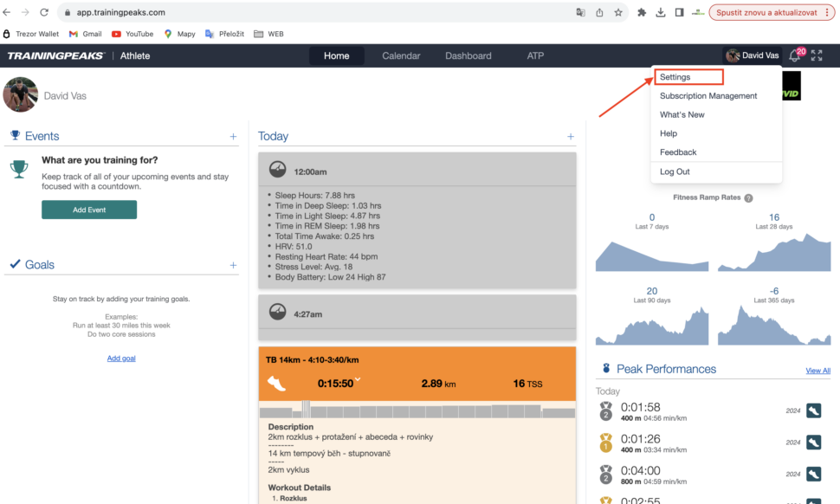Select Feedback in the user menu

click(678, 152)
